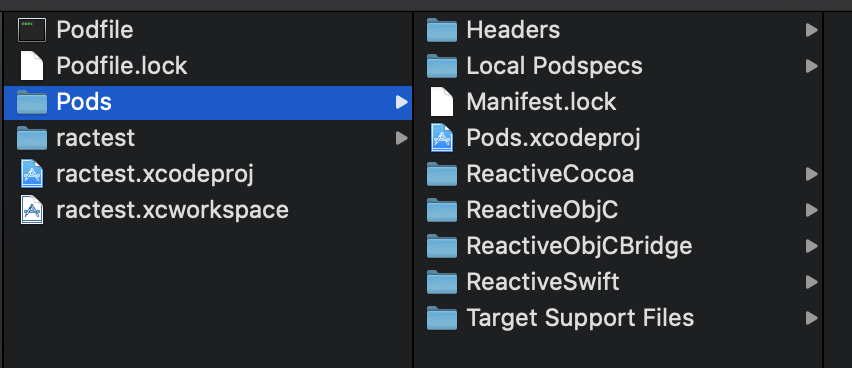Select the Pods.xcodeproj Xcode icon
The width and height of the screenshot is (852, 368).
pyautogui.click(x=442, y=138)
